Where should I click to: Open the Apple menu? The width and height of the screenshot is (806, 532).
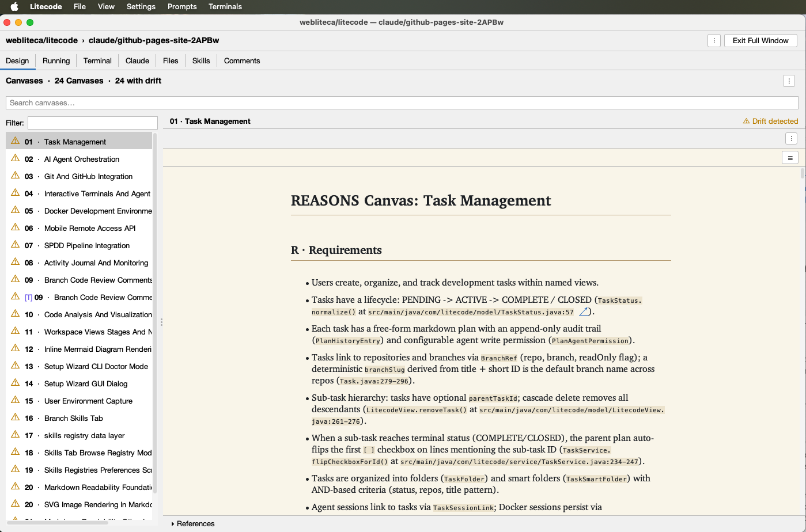pos(14,6)
